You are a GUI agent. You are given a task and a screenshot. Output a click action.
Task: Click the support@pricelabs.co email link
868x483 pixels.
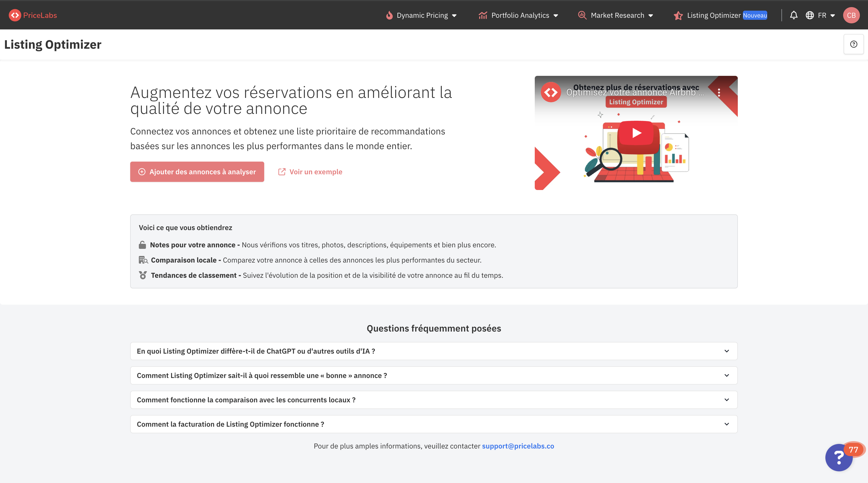518,446
